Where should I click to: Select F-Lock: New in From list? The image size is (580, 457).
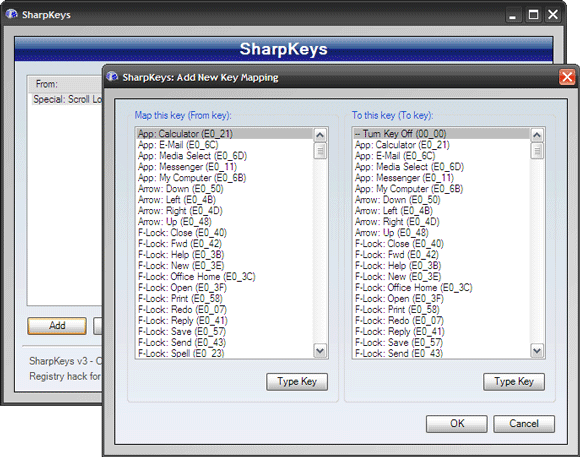(x=225, y=265)
